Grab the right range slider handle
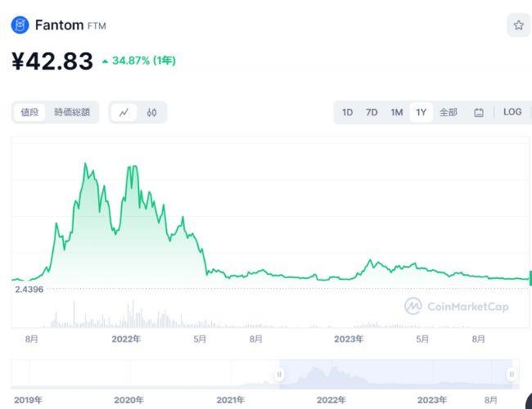Screen dimensions: 532x409 (x=512, y=375)
